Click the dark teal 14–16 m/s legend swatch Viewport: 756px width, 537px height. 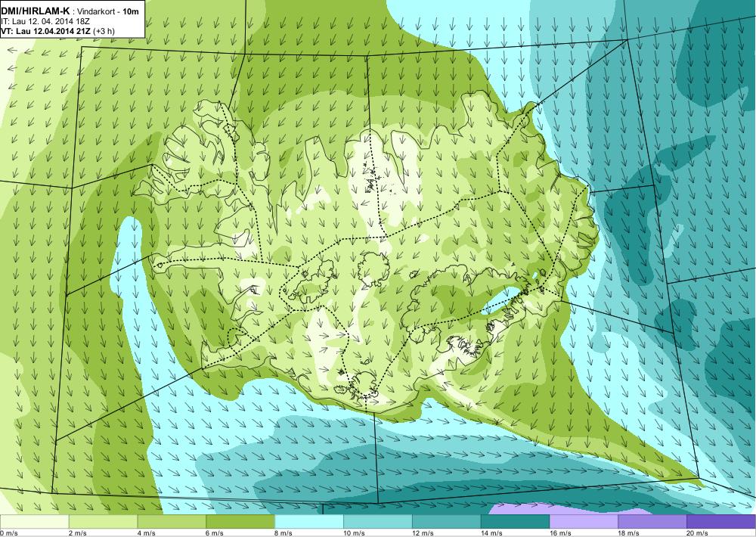click(x=515, y=522)
